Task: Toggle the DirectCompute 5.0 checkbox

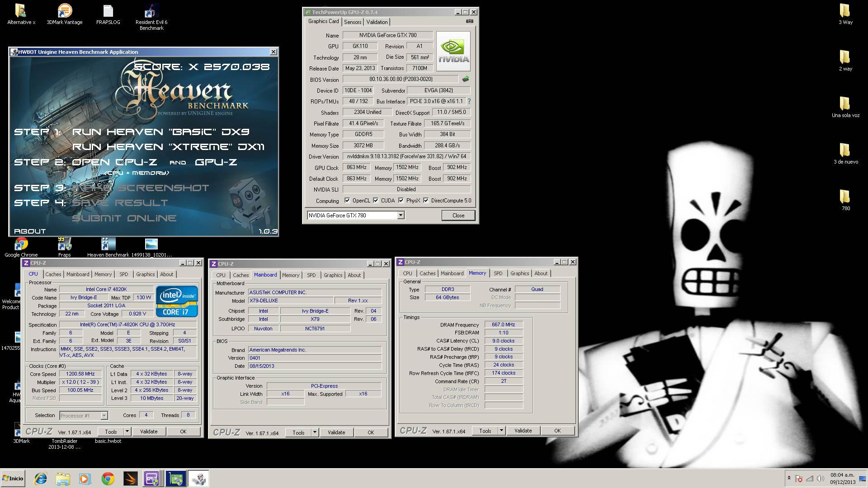Action: (426, 200)
